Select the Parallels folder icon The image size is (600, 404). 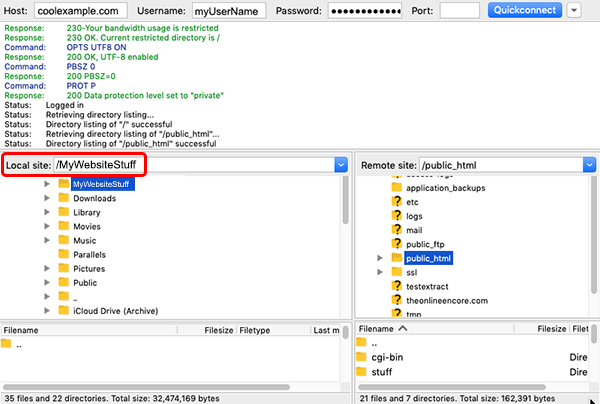[64, 254]
